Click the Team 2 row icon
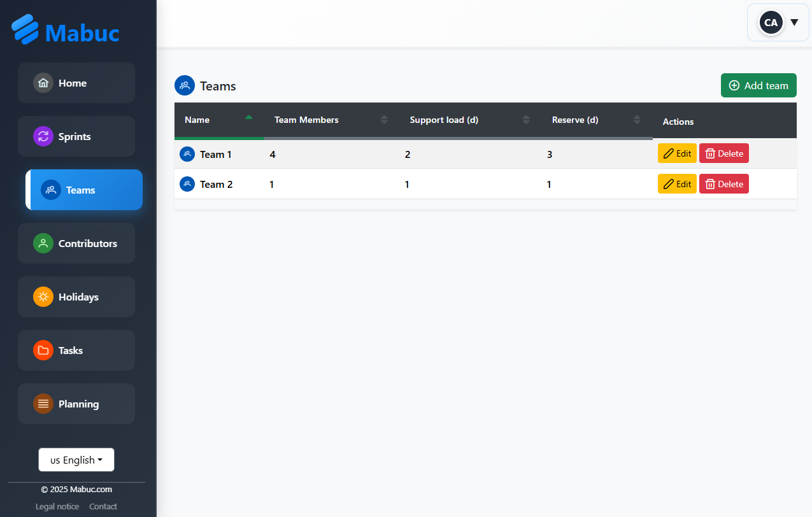Image resolution: width=812 pixels, height=517 pixels. 187,184
